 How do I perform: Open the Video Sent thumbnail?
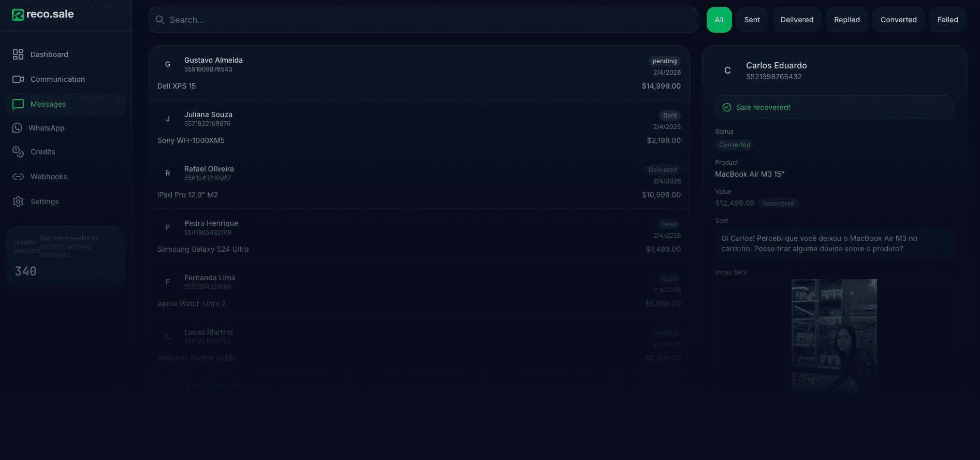[x=834, y=339]
